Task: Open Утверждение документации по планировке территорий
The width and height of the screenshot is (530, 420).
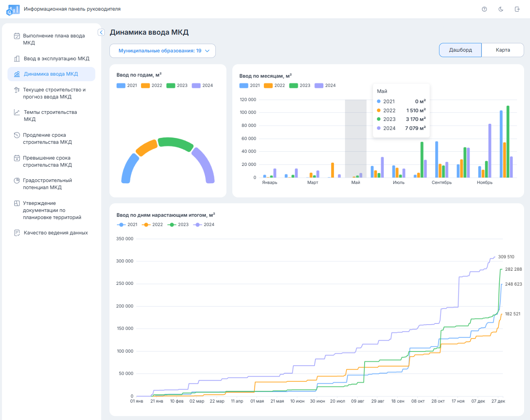Action: pyautogui.click(x=51, y=210)
